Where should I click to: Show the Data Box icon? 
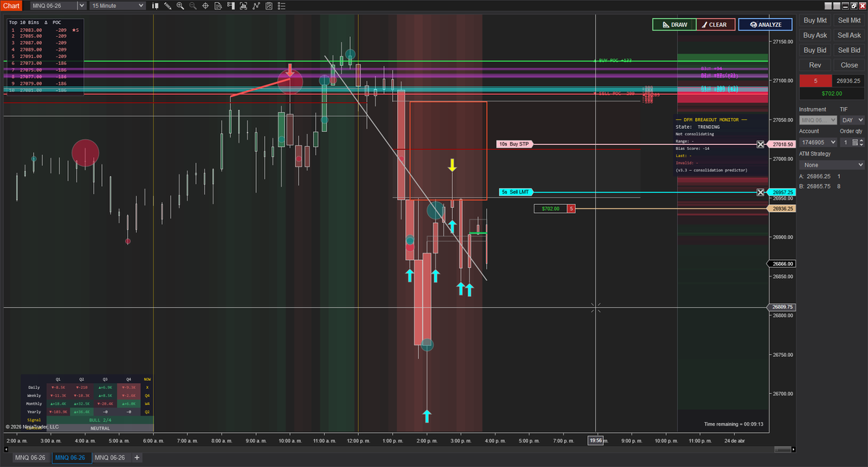click(218, 6)
